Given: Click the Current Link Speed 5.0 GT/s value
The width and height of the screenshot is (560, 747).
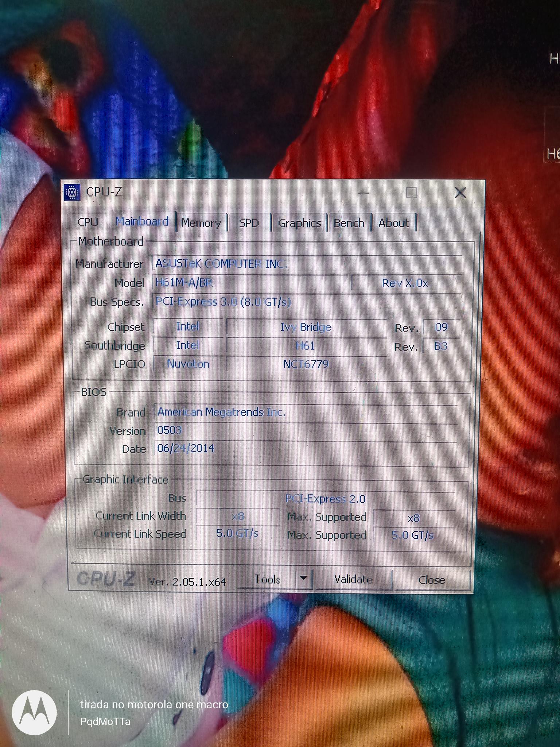Looking at the screenshot, I should pos(237,534).
